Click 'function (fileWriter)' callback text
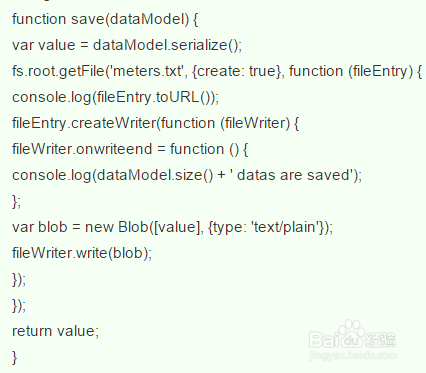 pos(226,123)
